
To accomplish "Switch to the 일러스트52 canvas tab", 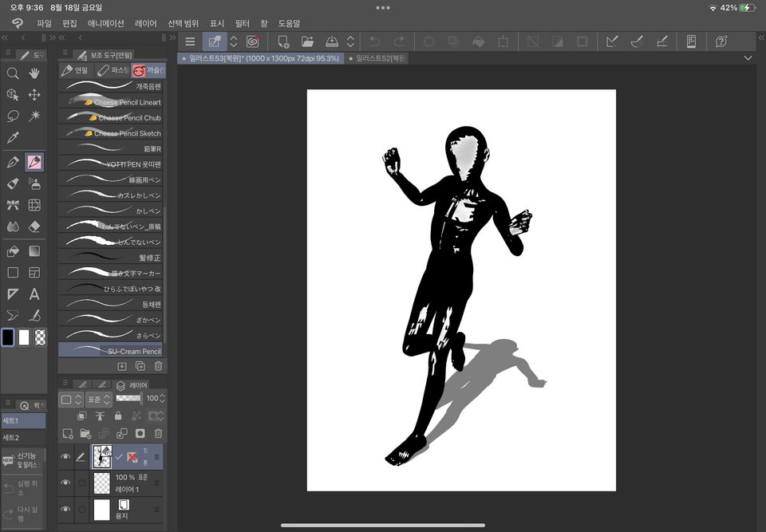I will pos(377,58).
